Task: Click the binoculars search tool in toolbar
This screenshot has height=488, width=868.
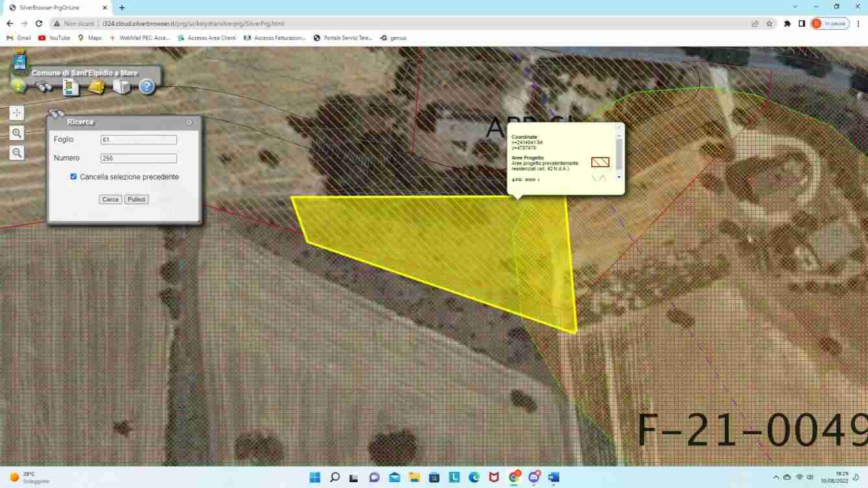Action: click(x=44, y=87)
